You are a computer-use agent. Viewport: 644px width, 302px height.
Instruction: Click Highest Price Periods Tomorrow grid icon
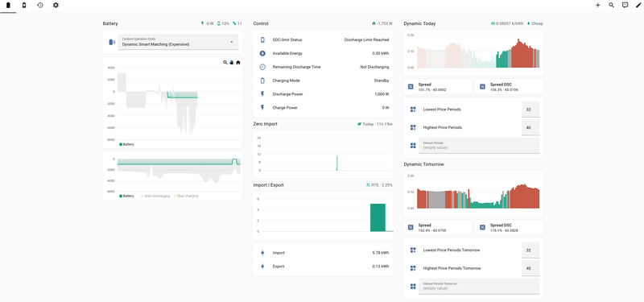point(413,268)
